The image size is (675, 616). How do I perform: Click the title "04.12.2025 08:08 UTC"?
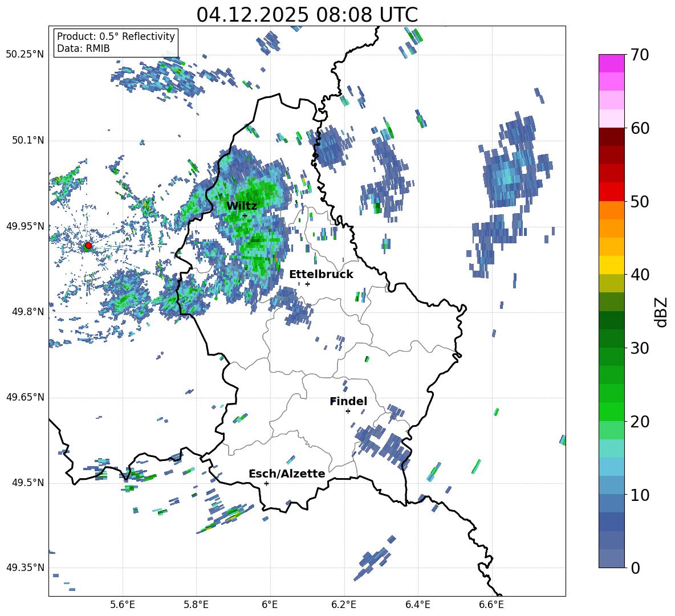[x=307, y=15]
